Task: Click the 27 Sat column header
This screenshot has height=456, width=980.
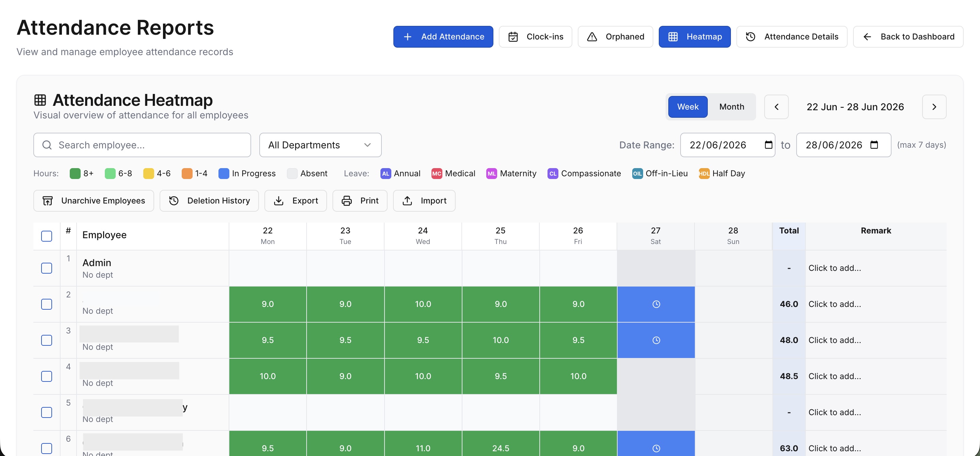Action: pyautogui.click(x=655, y=236)
